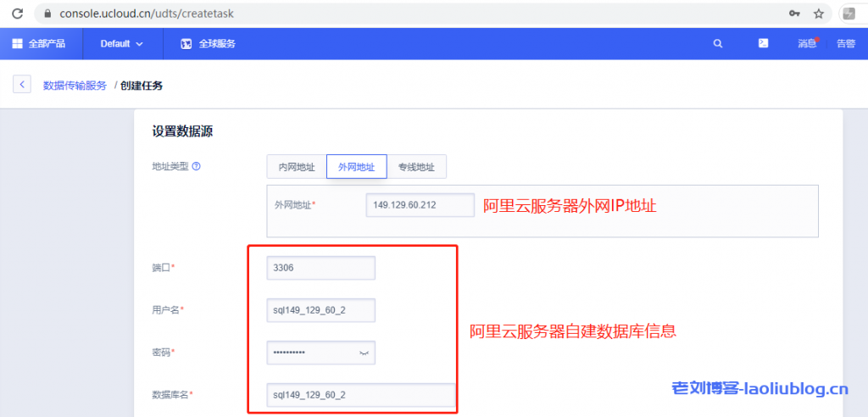Image resolution: width=868 pixels, height=417 pixels.
Task: Open the browser profile avatar icon
Action: pos(847,14)
